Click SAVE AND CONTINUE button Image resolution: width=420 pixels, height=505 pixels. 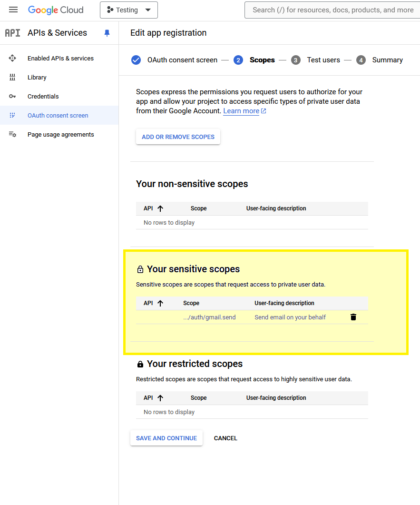[x=166, y=438]
